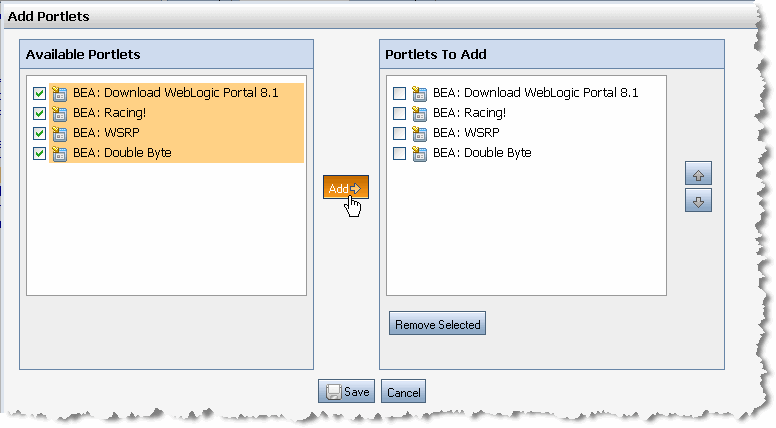Select BEA: Download WebLogic Portal 8.1 text in Portlets To Add
Image resolution: width=776 pixels, height=428 pixels.
[535, 93]
